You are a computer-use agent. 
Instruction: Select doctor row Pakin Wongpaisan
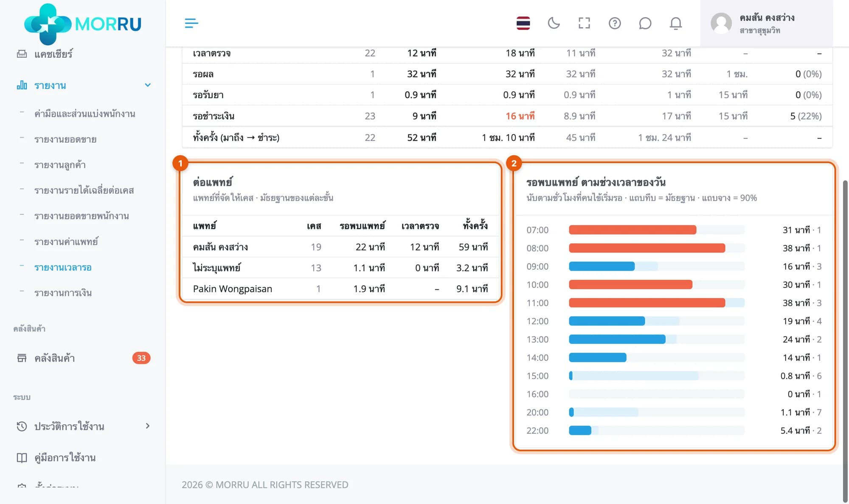click(x=340, y=289)
